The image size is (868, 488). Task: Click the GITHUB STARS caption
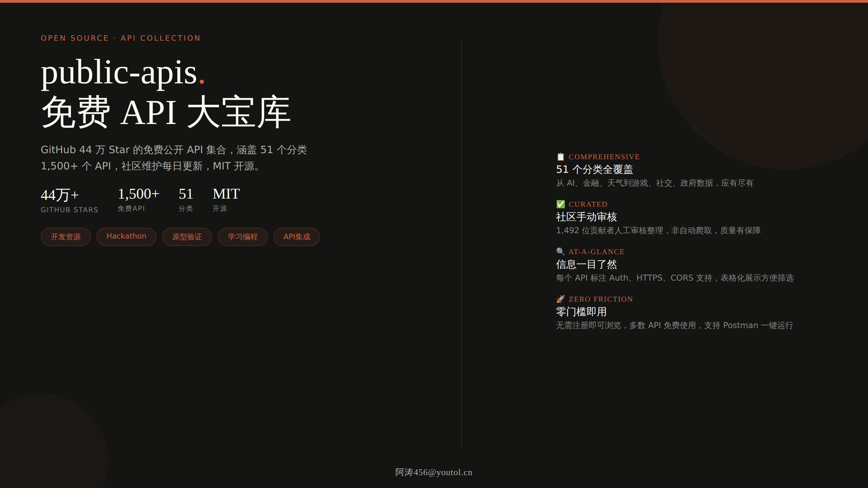[70, 210]
